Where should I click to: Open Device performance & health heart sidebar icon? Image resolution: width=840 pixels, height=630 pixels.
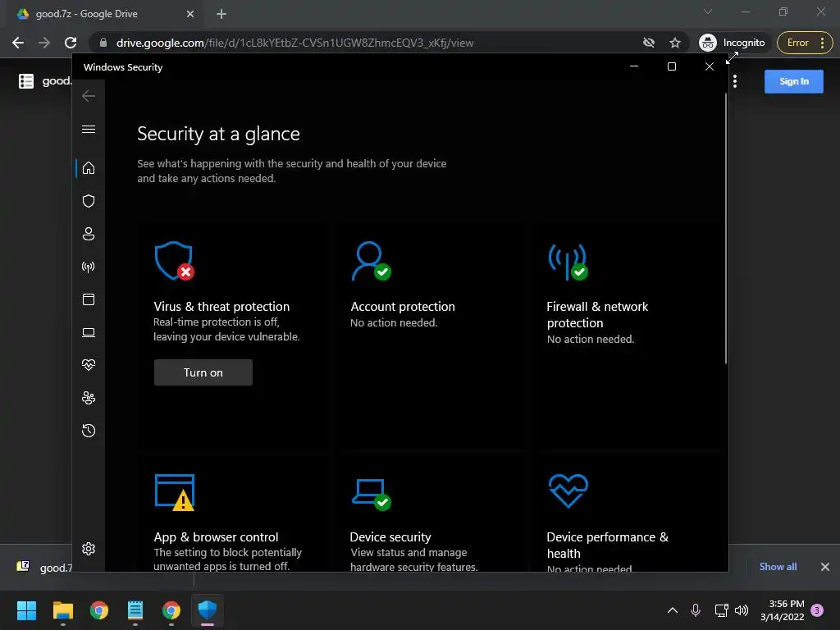89,365
